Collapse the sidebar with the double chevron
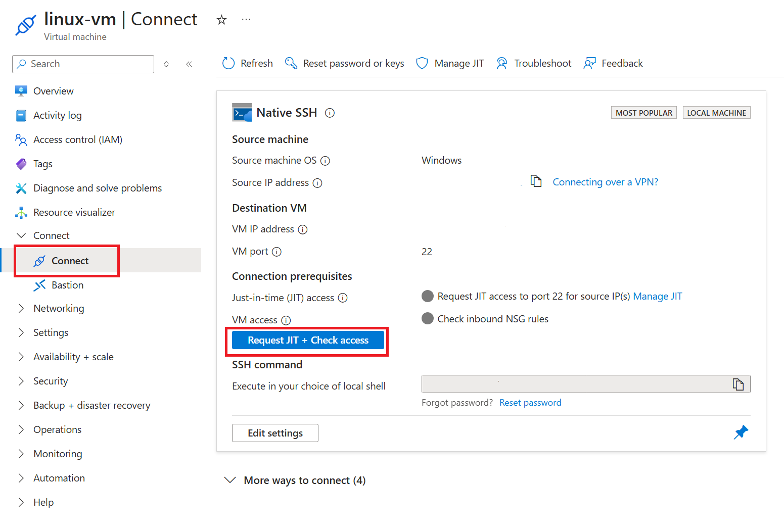The width and height of the screenshot is (784, 532). click(x=189, y=64)
